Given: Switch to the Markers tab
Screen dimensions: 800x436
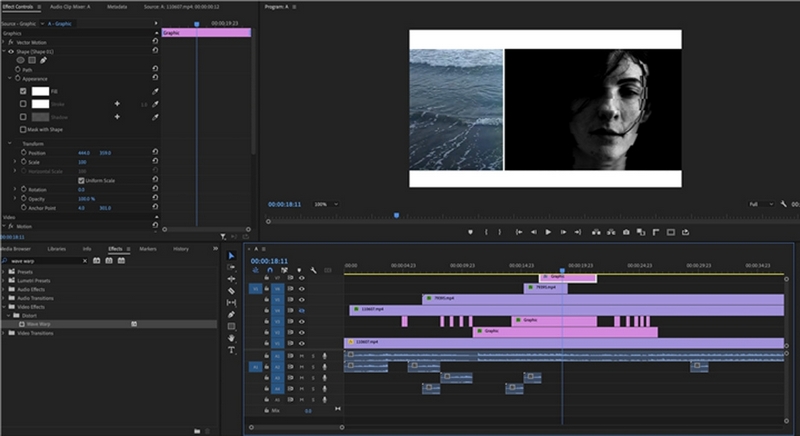Looking at the screenshot, I should [x=147, y=248].
